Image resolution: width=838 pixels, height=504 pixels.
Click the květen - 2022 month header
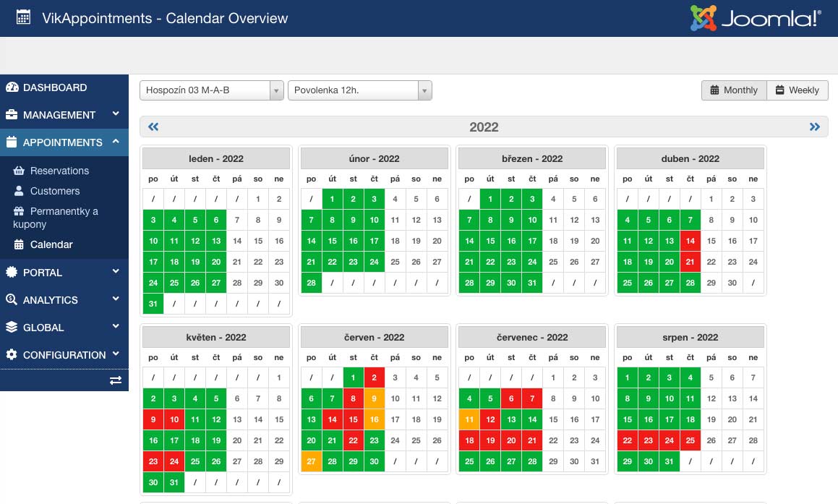point(216,337)
